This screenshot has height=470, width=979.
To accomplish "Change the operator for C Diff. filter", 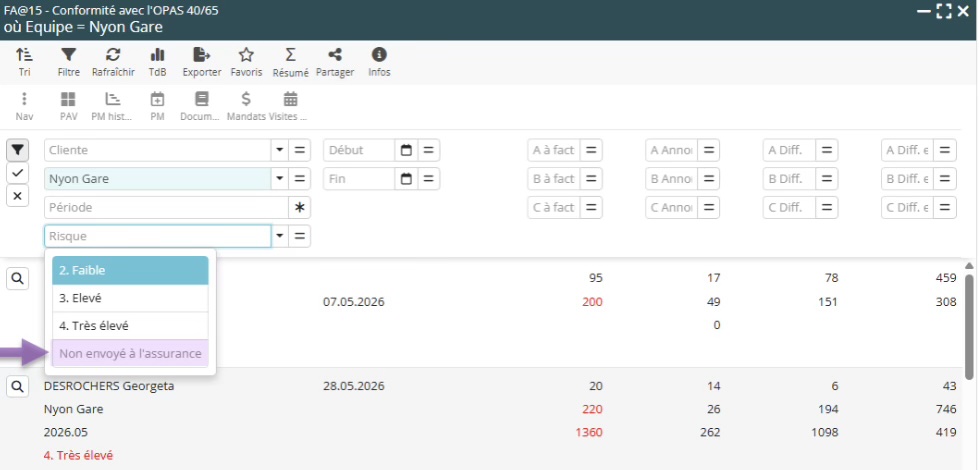I will [x=827, y=207].
